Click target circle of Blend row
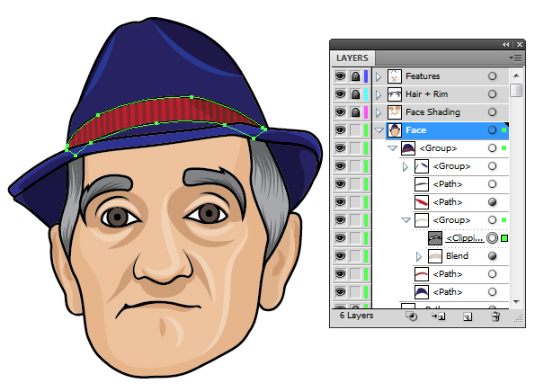 492,256
